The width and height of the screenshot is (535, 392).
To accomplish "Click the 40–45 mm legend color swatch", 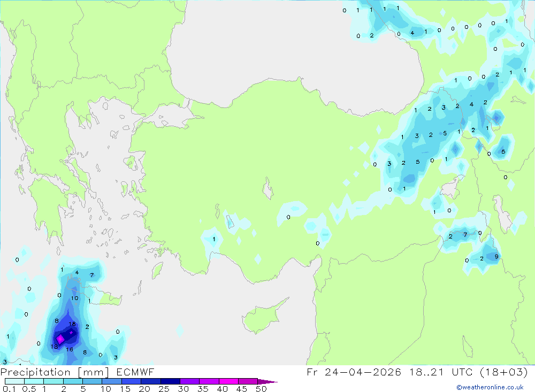I will [228, 381].
